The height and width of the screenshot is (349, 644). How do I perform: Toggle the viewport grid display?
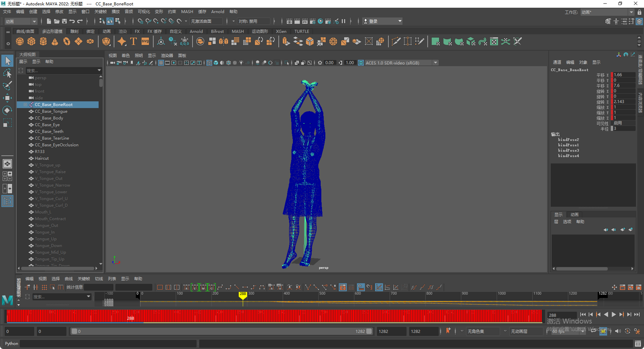coord(161,63)
